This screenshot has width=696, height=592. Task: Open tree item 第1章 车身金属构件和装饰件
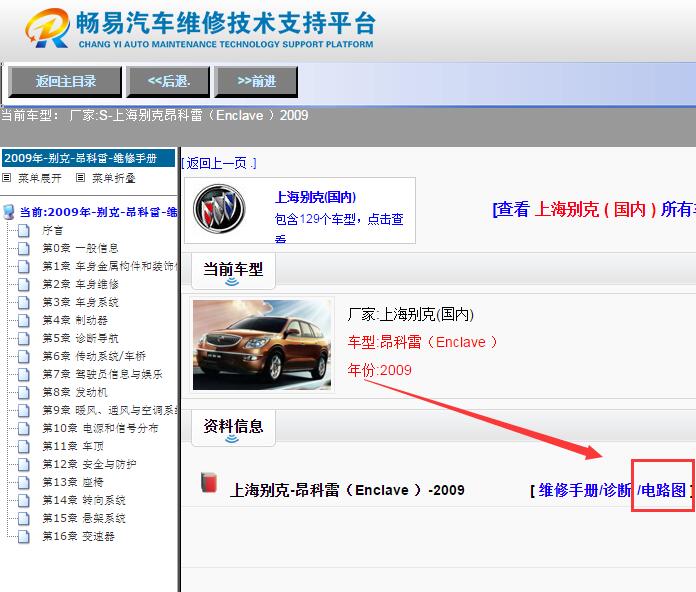pyautogui.click(x=110, y=266)
